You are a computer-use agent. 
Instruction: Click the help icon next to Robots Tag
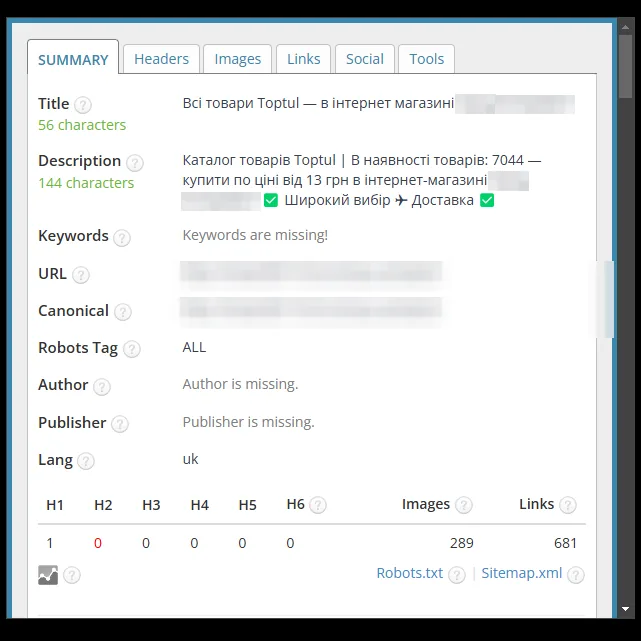click(x=132, y=350)
